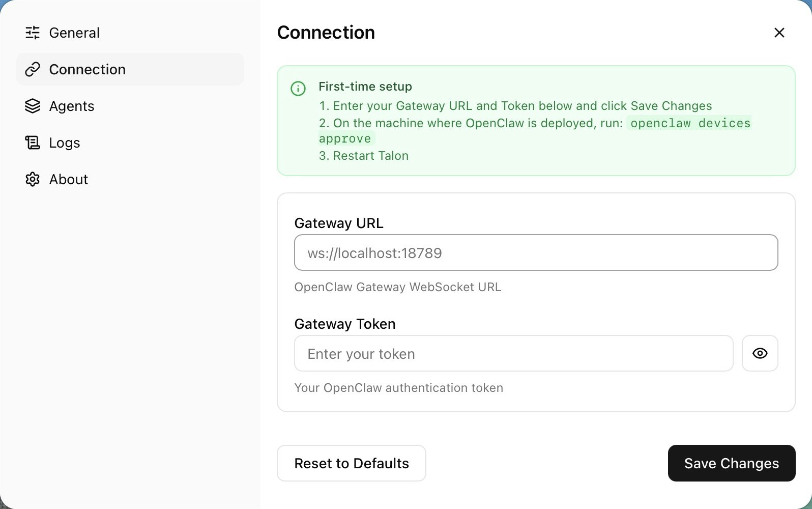Go to the About page label
812x509 pixels.
(x=69, y=179)
